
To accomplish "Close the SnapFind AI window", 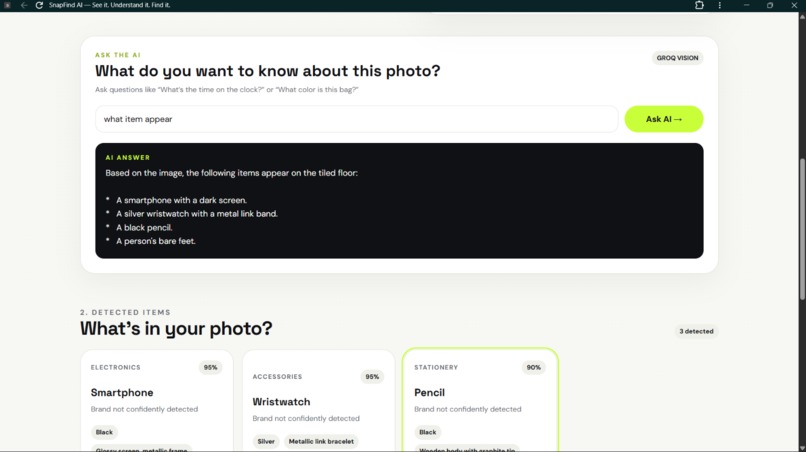I will pos(794,5).
